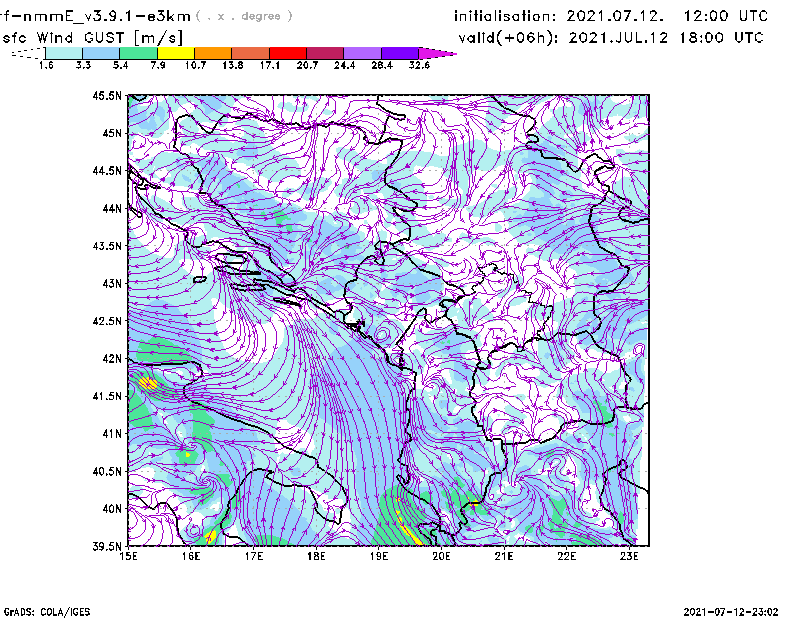Click the legend value 20.7
Image resolution: width=800 pixels, height=618 pixels.
pyautogui.click(x=307, y=65)
